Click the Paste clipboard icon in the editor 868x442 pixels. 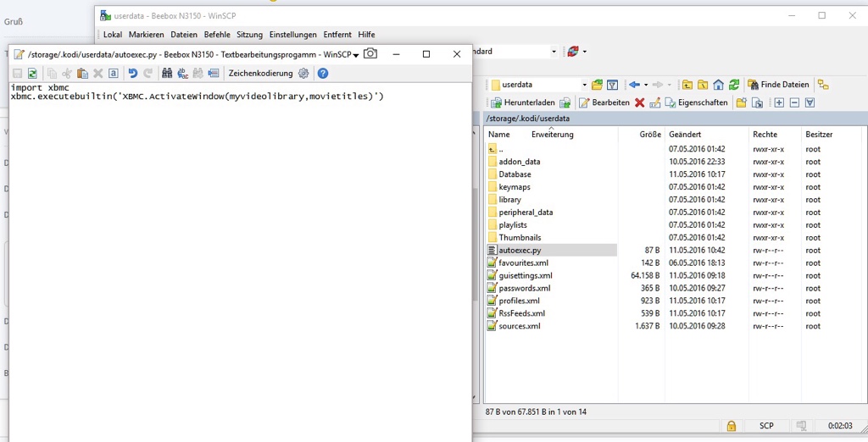(x=82, y=73)
